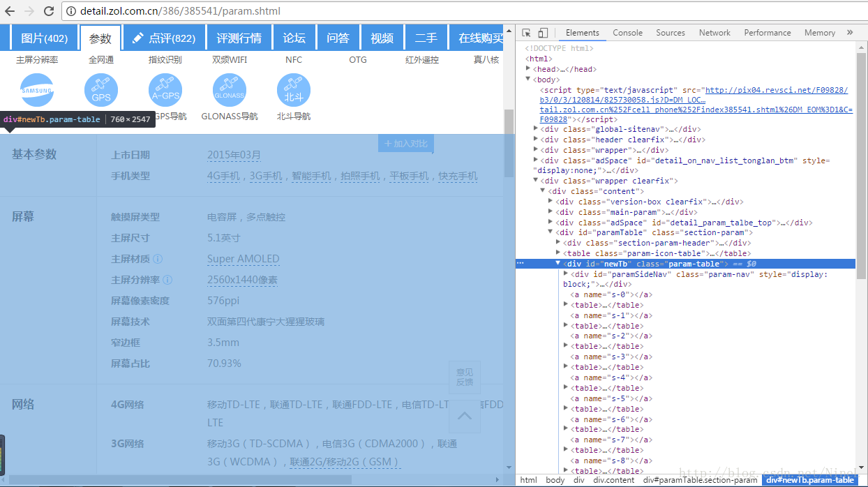This screenshot has height=487, width=868.
Task: Click the 快充手机 link
Action: tap(458, 176)
